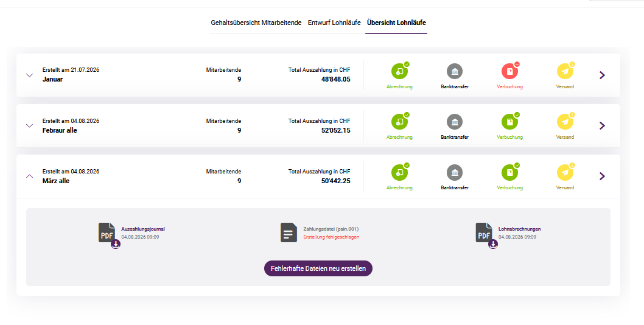Click 'Erstellt am 21.07.2026' text
644x325 pixels.
pyautogui.click(x=71, y=70)
